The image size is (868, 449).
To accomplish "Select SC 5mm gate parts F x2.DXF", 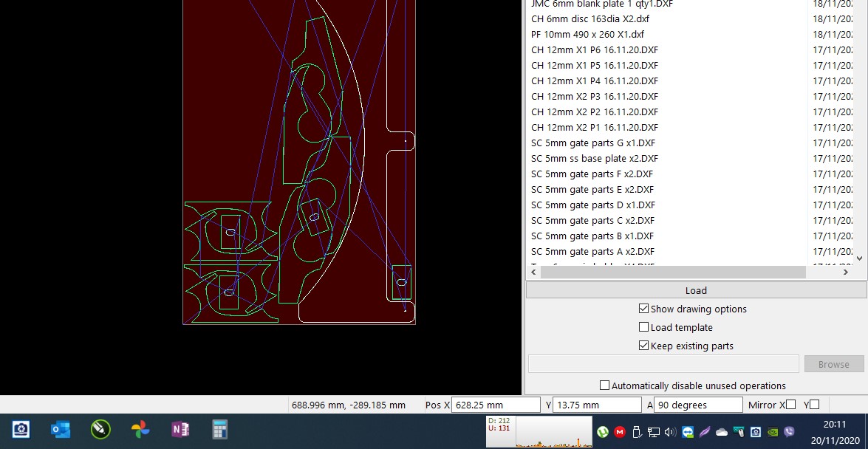I will (592, 174).
